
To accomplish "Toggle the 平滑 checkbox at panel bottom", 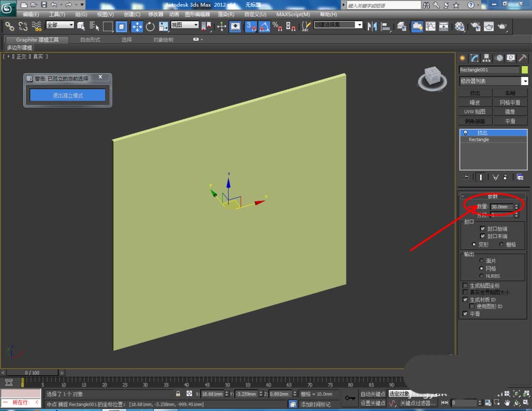I will (x=465, y=314).
